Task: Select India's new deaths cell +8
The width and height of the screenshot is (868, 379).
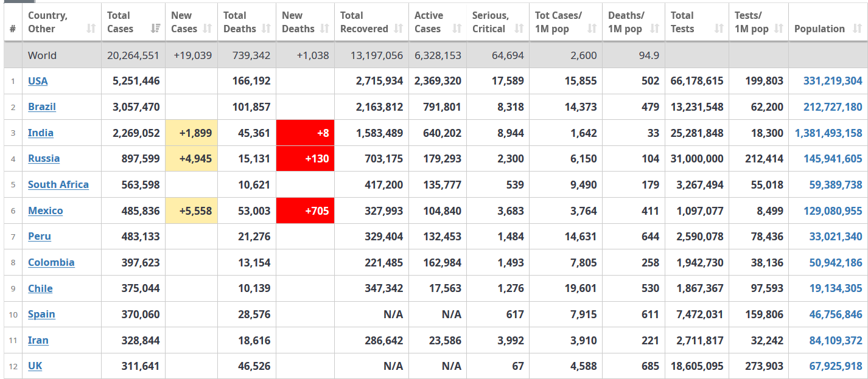Action: 305,133
